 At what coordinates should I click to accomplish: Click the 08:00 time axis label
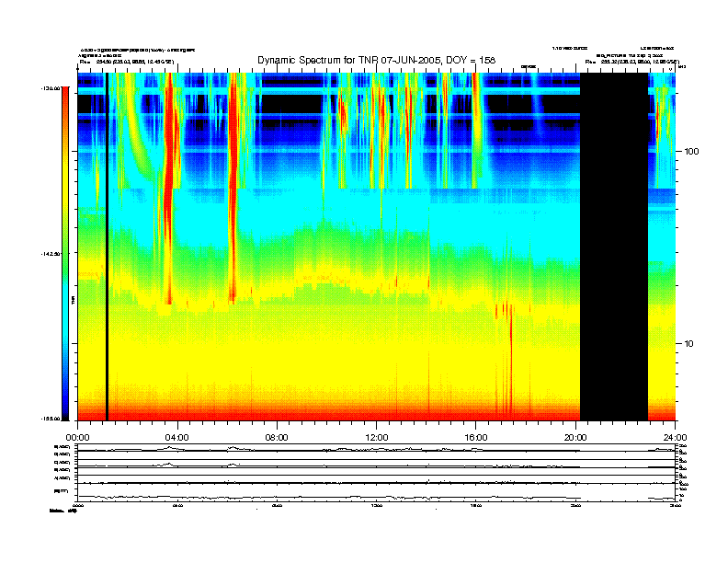(x=277, y=437)
